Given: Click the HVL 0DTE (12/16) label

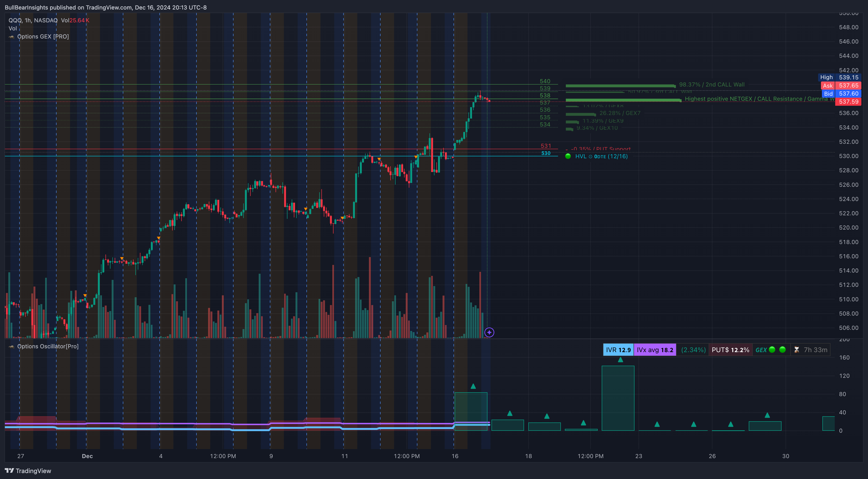Looking at the screenshot, I should pos(601,156).
